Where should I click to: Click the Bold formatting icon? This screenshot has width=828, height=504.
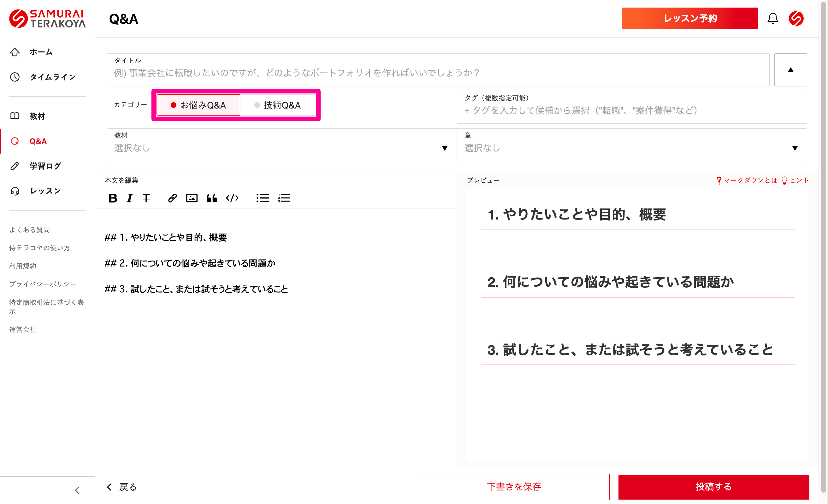pyautogui.click(x=113, y=198)
